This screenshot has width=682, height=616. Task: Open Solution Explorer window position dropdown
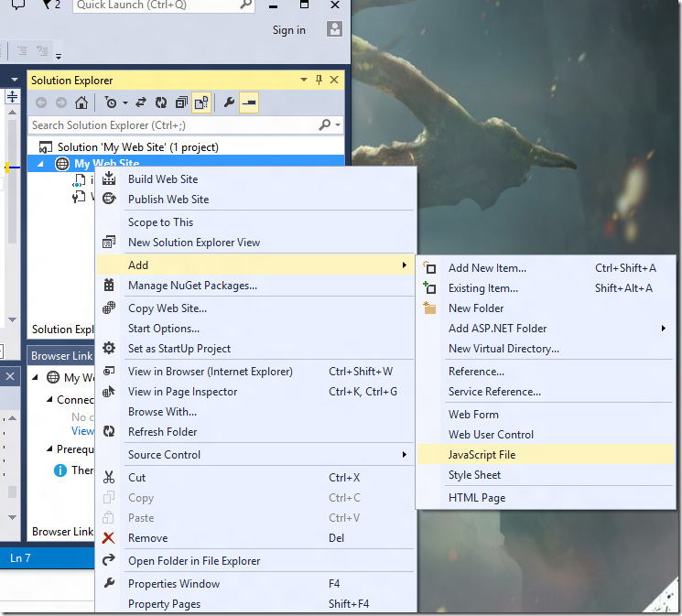(304, 80)
